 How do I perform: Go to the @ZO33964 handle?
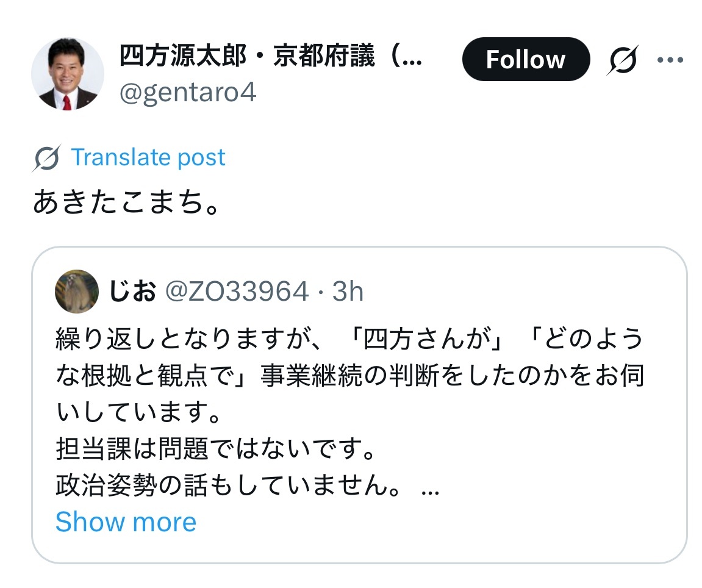point(237,292)
